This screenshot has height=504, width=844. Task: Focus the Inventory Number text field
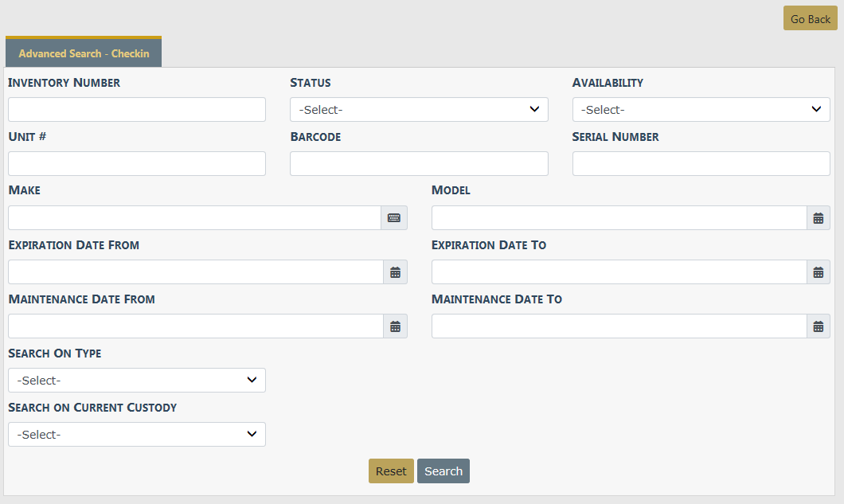[x=137, y=110]
